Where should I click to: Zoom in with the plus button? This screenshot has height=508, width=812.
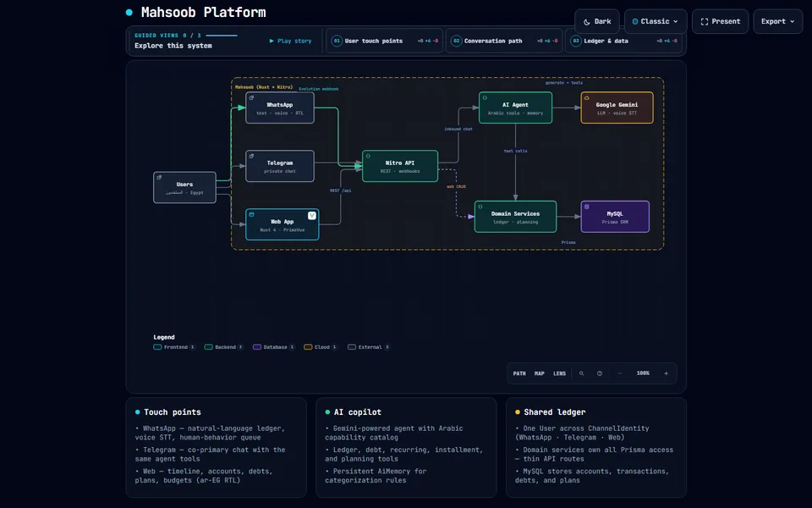click(666, 373)
